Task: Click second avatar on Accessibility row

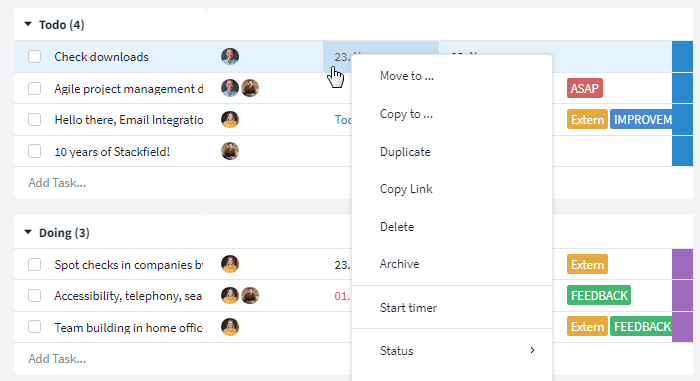Action: pyautogui.click(x=250, y=295)
